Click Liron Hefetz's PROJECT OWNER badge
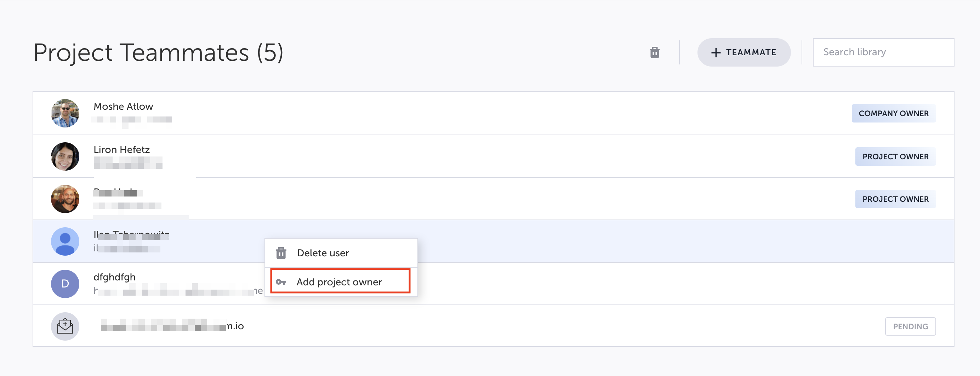 coord(895,156)
